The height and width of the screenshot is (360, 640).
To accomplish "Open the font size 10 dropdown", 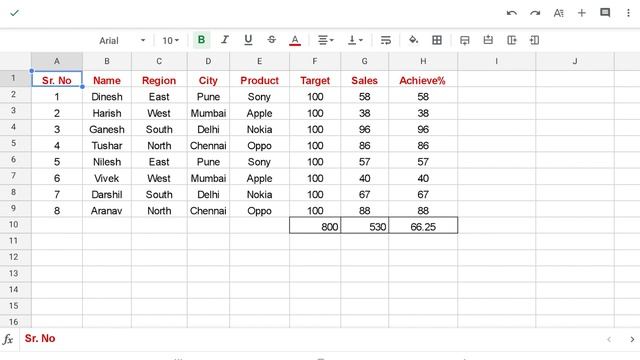I will [171, 40].
